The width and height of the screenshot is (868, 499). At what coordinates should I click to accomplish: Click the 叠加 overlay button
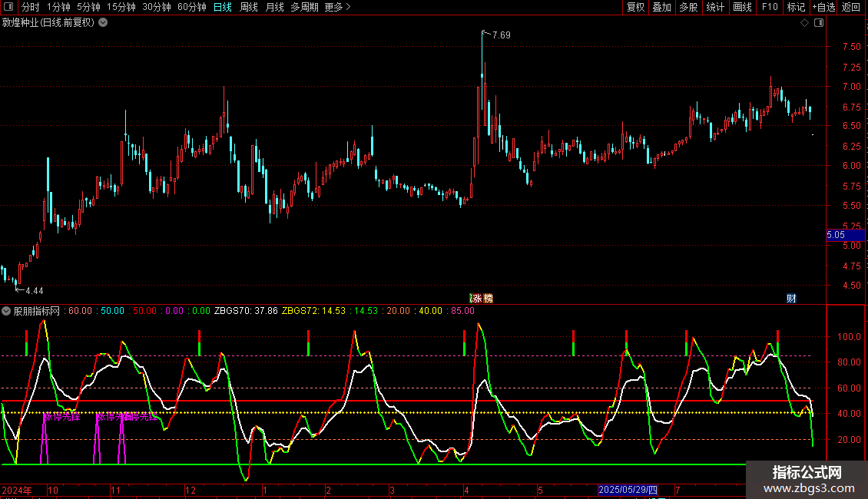(662, 7)
